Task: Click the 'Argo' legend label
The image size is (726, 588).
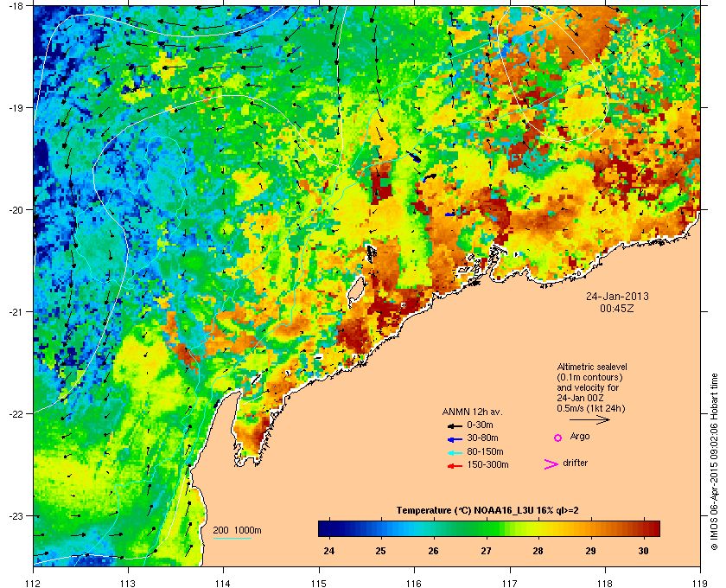Action: [580, 437]
